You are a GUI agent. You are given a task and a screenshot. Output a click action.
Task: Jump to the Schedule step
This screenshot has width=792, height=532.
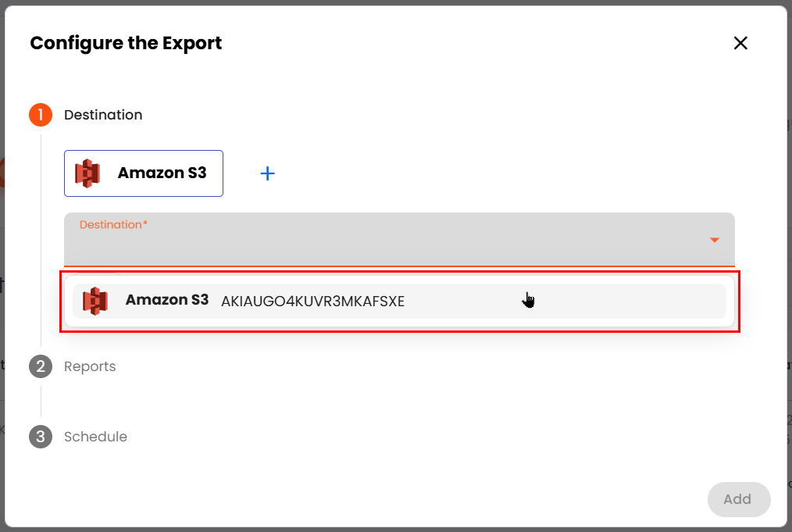tap(95, 437)
